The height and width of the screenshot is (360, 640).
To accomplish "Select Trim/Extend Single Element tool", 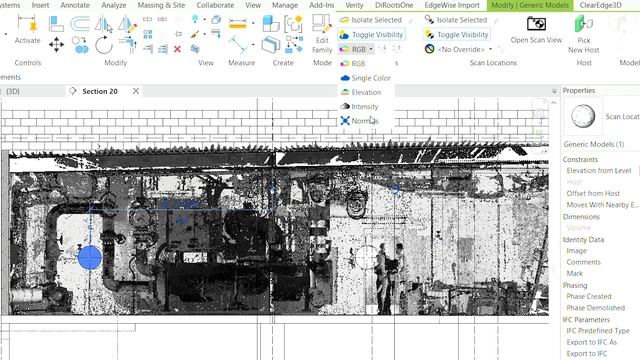I will pyautogui.click(x=148, y=49).
